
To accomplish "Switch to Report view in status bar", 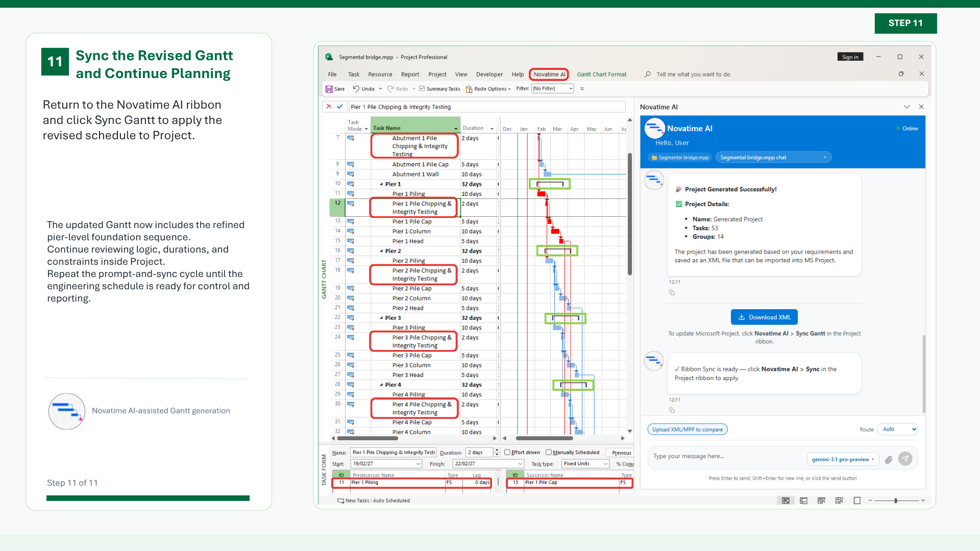I will click(857, 501).
